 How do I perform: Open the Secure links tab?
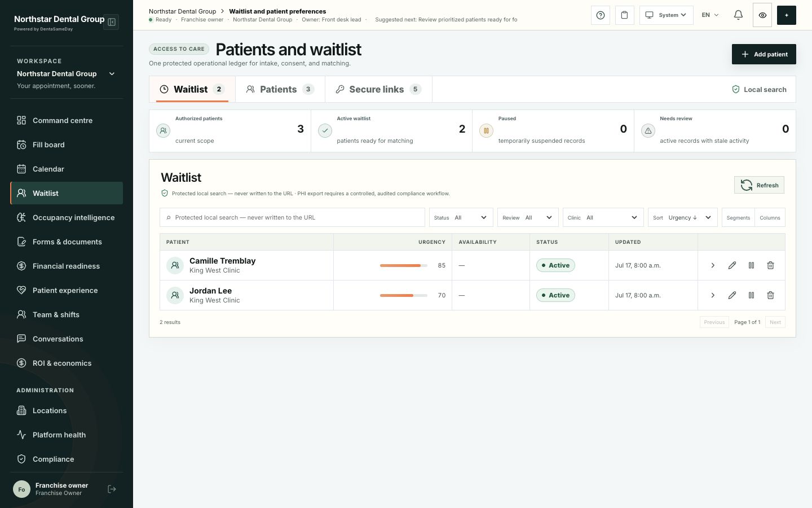[378, 89]
